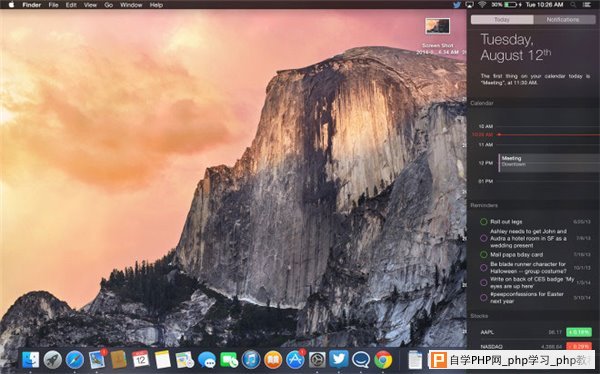The height and width of the screenshot is (374, 600).
Task: Tick the 'Write on back of CES badge' reminder
Action: point(483,283)
